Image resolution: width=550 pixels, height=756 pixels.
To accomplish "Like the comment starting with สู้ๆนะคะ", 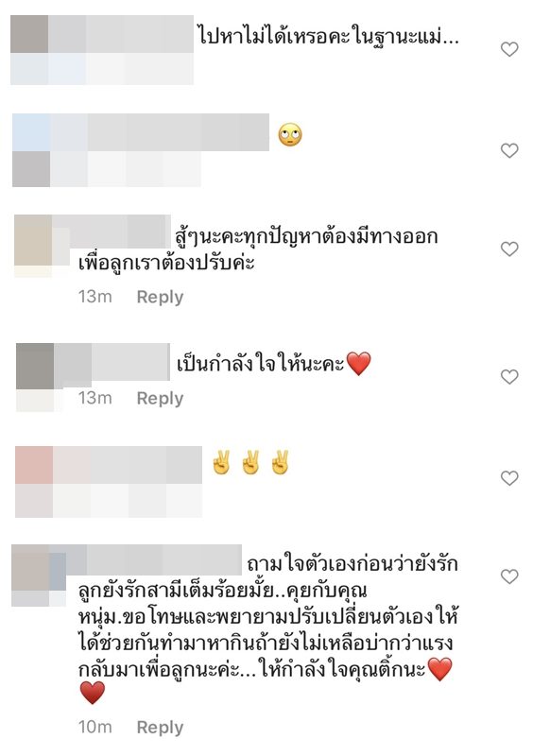I will coord(509,249).
